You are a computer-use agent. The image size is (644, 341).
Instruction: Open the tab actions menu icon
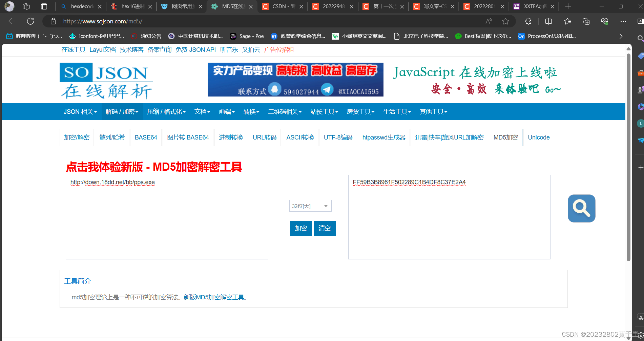[44, 6]
